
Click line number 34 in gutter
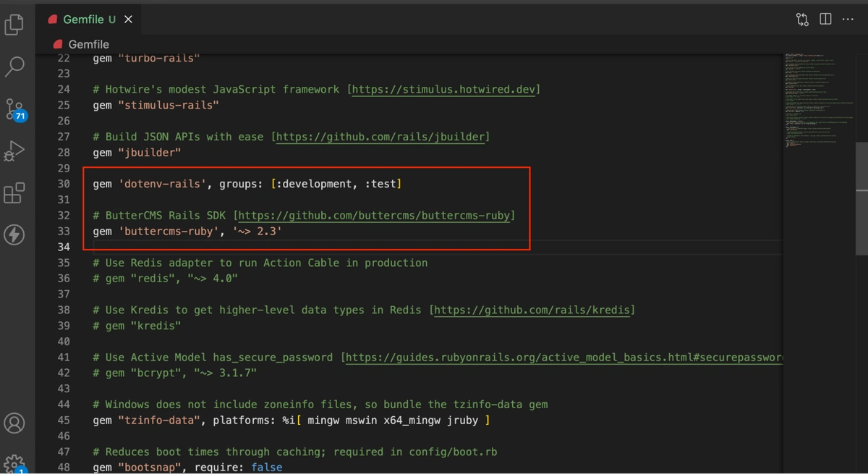click(x=64, y=247)
